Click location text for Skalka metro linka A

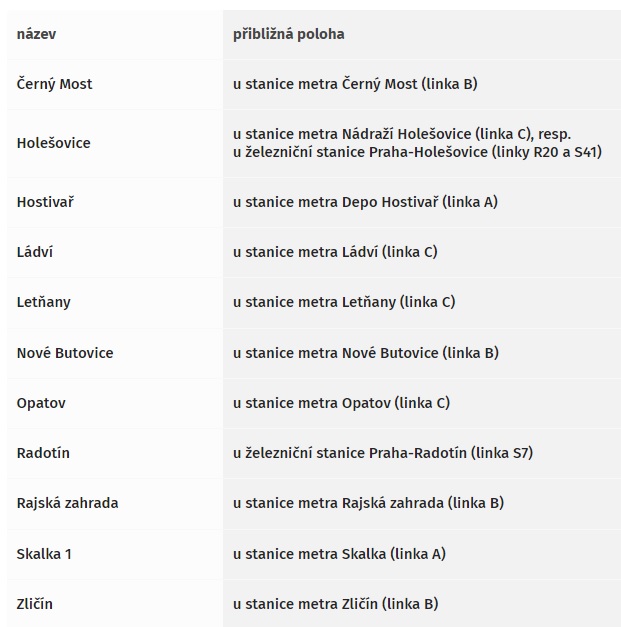[x=339, y=554]
